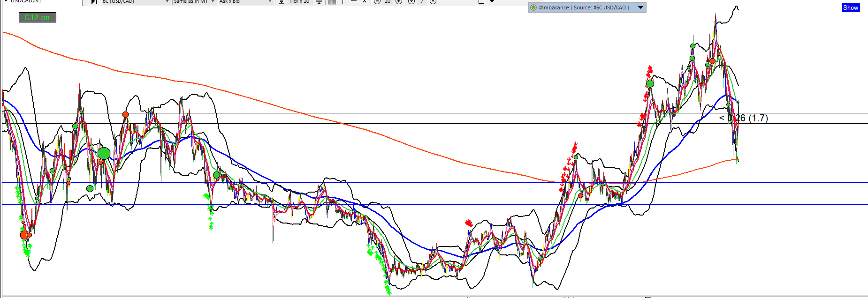Select the #Imbalance [ Source: #6C USD/CAD ] label
This screenshot has width=868, height=298.
click(x=584, y=7)
